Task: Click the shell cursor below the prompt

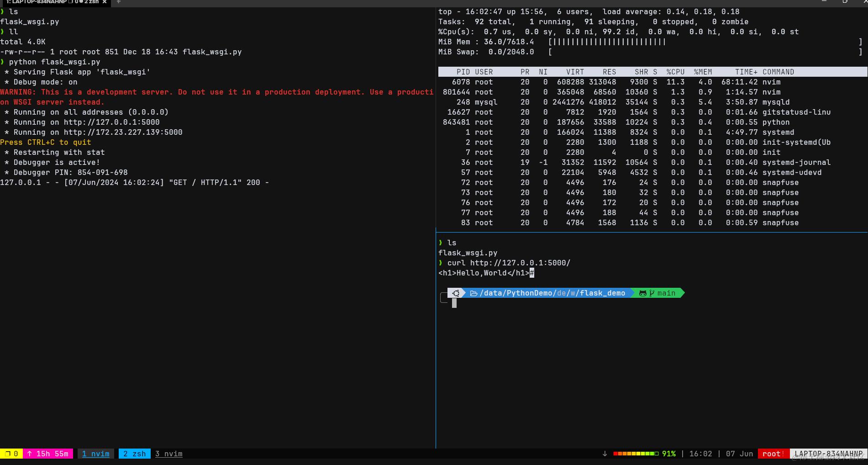Action: tap(454, 303)
